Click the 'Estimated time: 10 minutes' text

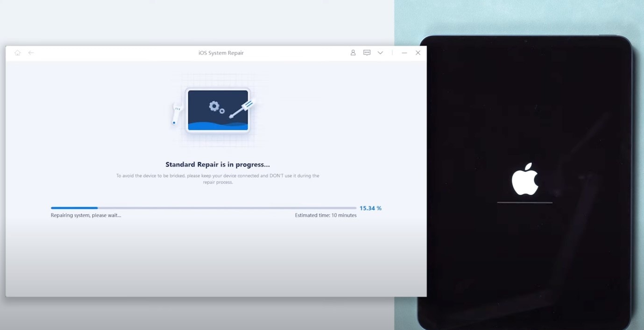[x=326, y=215]
